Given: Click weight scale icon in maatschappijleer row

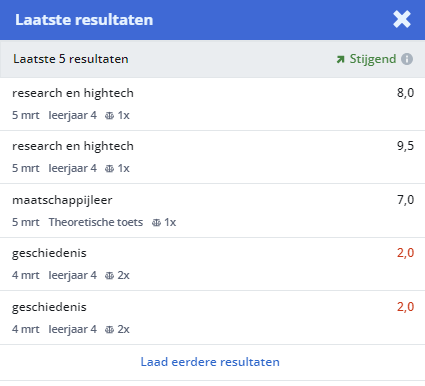Looking at the screenshot, I should 156,223.
